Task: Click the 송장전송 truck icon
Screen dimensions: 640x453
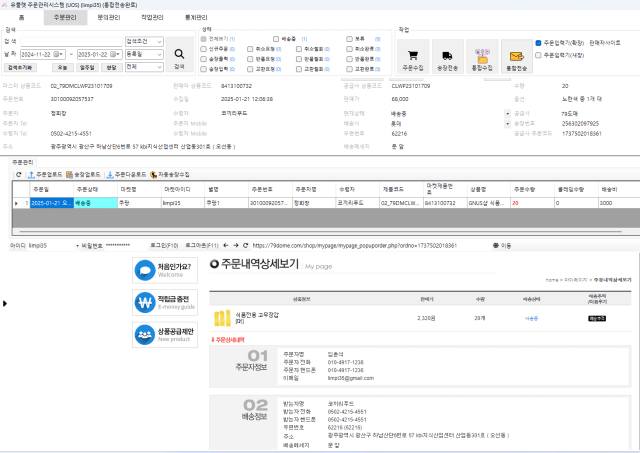Action: (x=447, y=57)
